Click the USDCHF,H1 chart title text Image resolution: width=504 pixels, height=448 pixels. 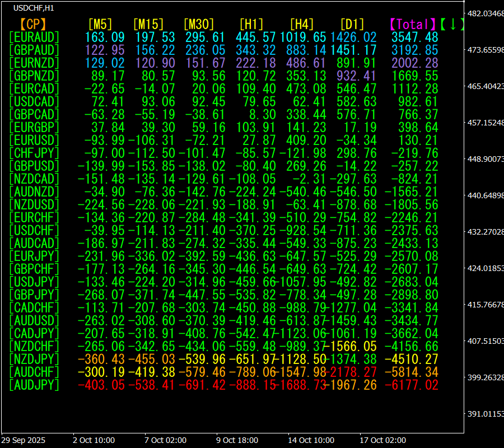coord(34,8)
